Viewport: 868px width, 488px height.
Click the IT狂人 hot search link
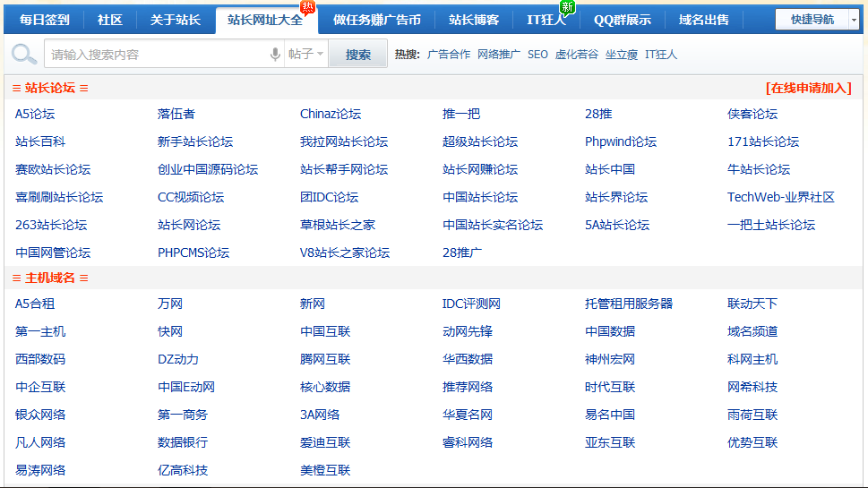click(x=661, y=55)
